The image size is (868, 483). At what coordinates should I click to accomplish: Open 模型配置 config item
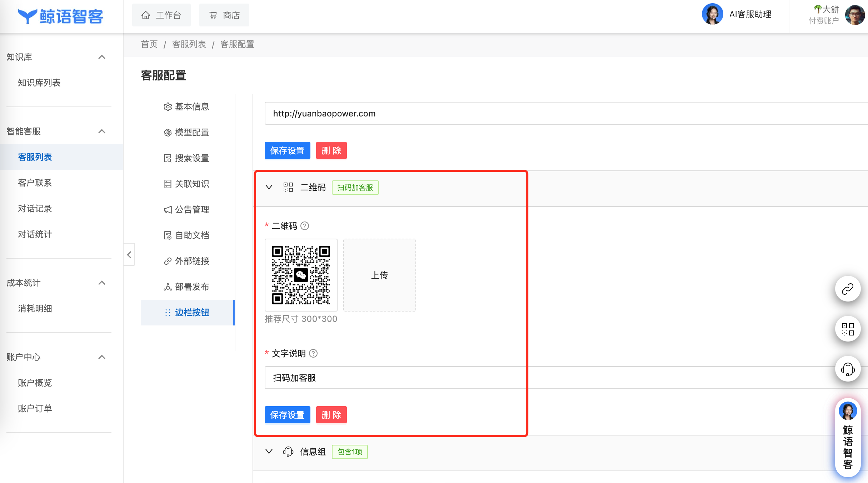point(186,133)
